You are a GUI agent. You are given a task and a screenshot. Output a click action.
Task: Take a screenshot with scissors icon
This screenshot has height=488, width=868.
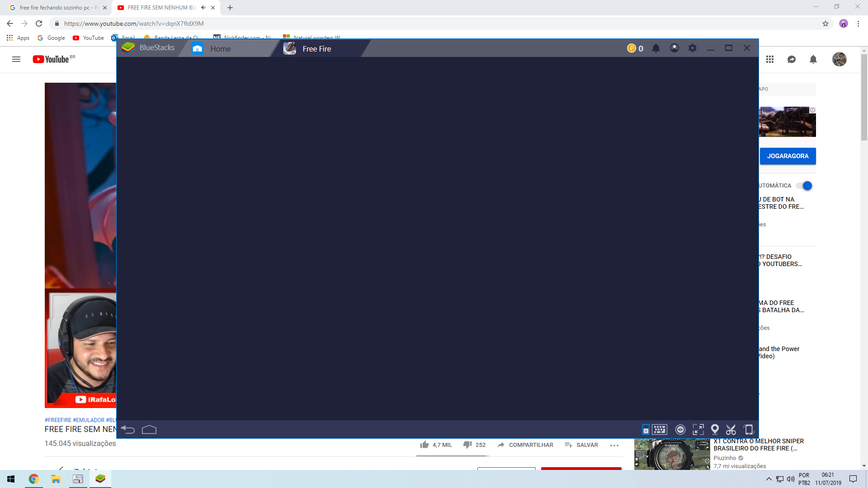point(731,430)
